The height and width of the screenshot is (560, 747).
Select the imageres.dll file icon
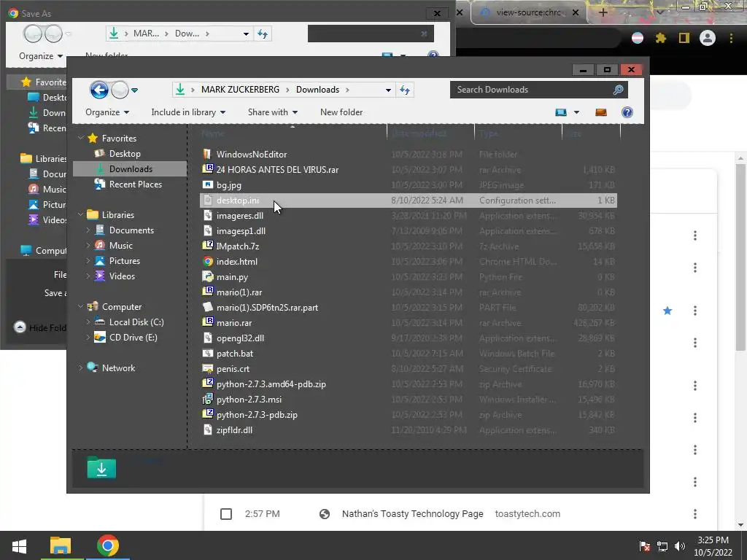click(207, 216)
